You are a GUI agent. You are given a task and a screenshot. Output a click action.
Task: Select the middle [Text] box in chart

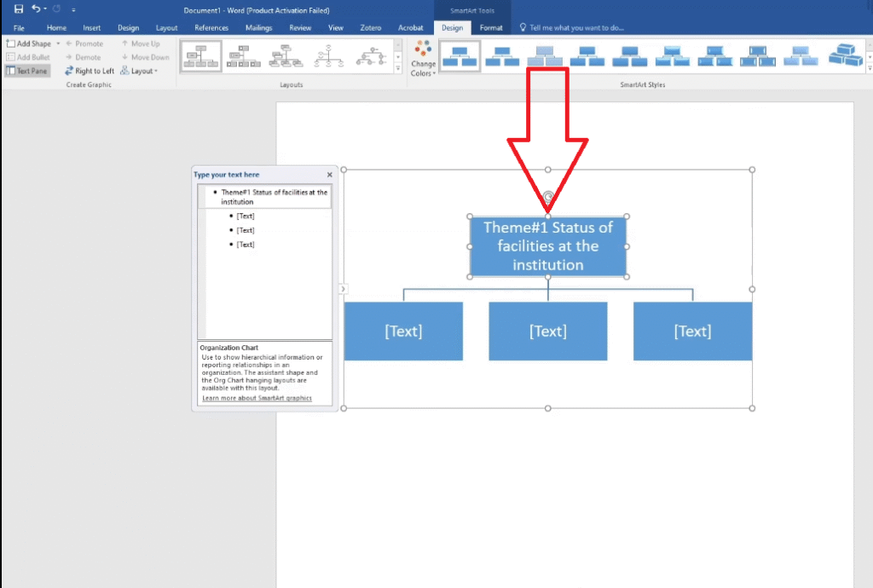tap(548, 331)
